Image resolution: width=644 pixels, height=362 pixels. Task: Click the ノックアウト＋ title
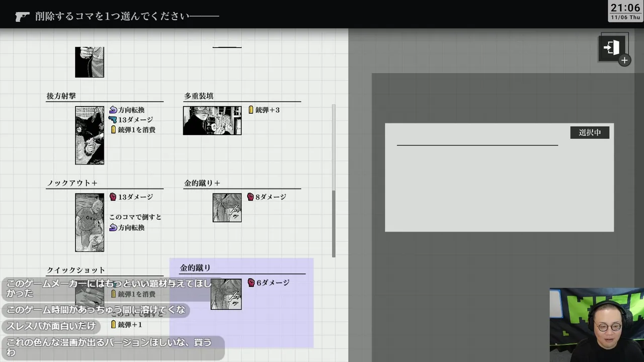pos(72,183)
